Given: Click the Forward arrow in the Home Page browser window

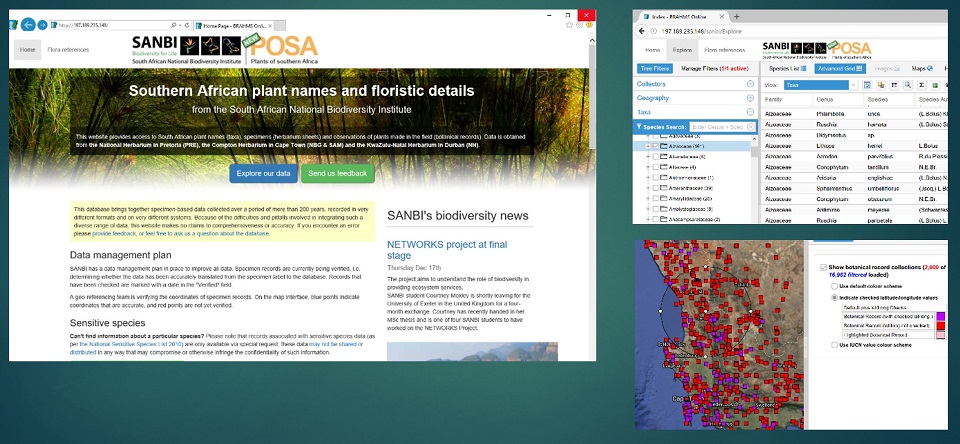Looking at the screenshot, I should click(x=42, y=25).
